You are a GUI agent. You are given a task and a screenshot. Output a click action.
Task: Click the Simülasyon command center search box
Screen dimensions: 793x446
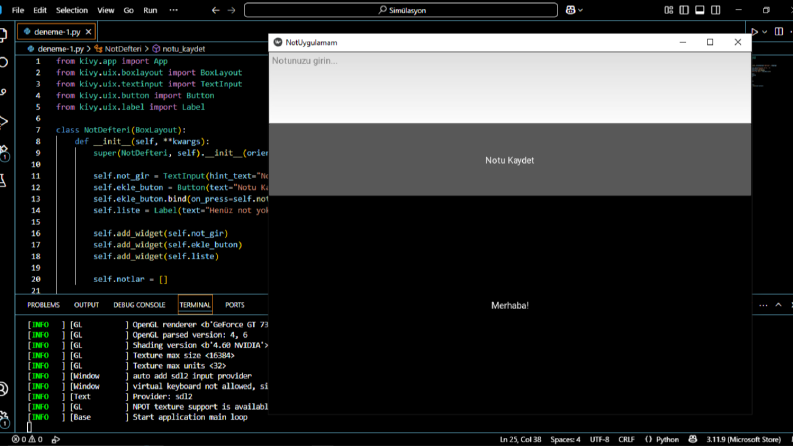coord(401,10)
